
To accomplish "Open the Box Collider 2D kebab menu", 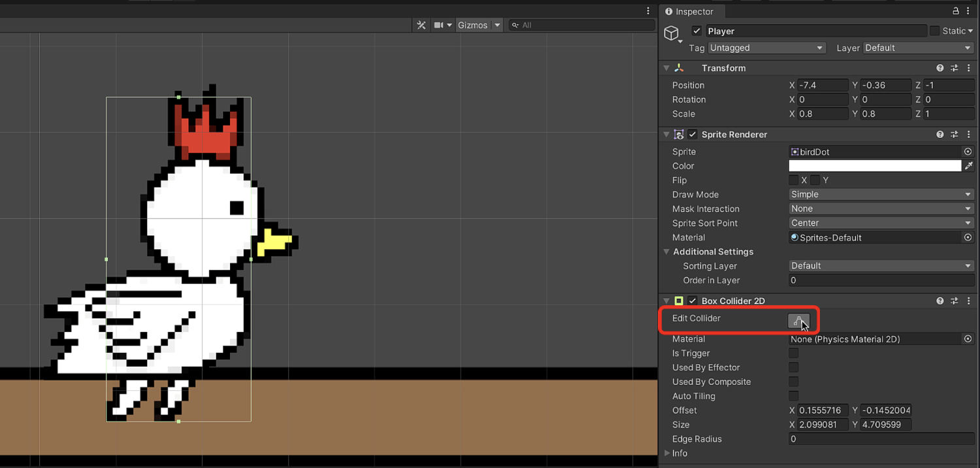I will [x=970, y=301].
